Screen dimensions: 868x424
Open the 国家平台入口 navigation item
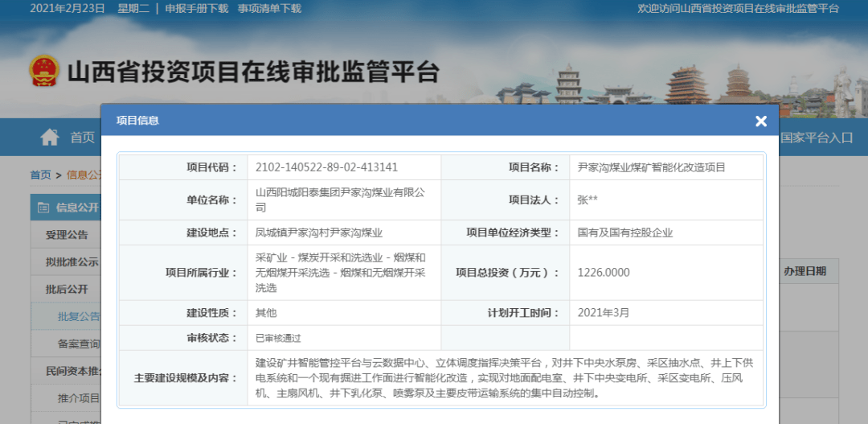pos(817,138)
